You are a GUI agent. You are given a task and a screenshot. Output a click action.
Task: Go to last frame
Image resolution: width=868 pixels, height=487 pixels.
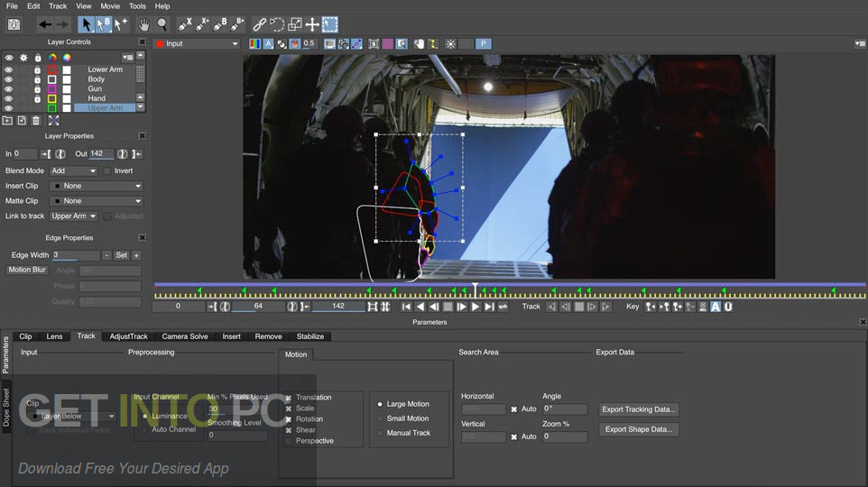(x=489, y=307)
